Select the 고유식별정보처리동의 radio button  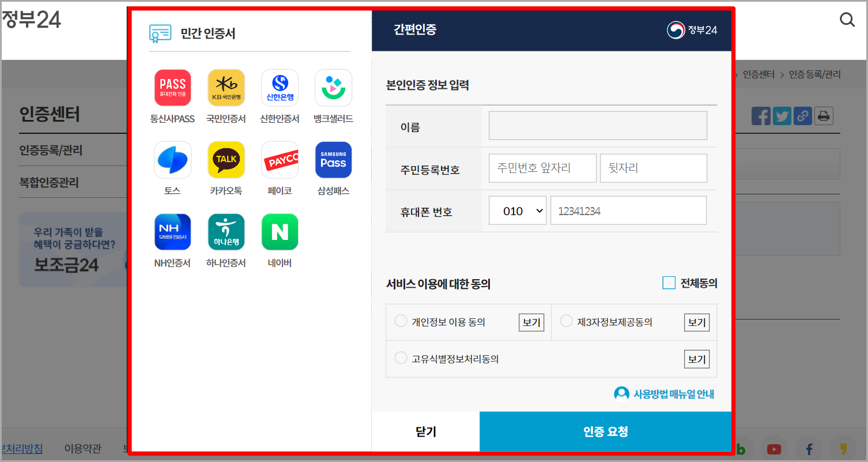(401, 358)
